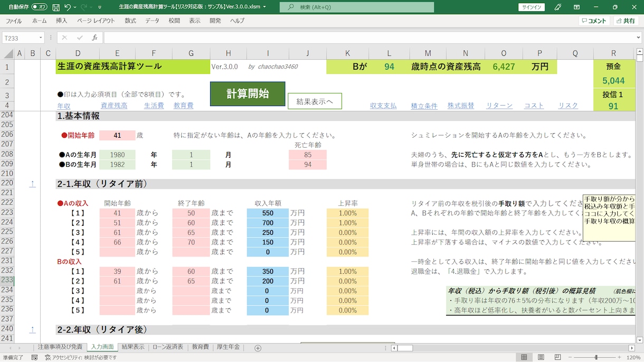Switch to ローン返済表 sheet tab
Viewport: 644px width, 362px height.
[x=168, y=347]
